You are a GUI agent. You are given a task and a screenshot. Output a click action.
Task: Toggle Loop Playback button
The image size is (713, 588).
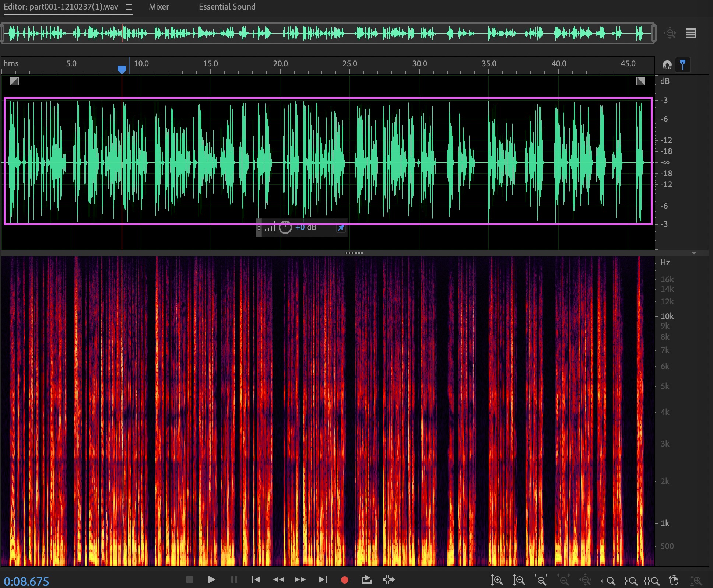click(366, 580)
